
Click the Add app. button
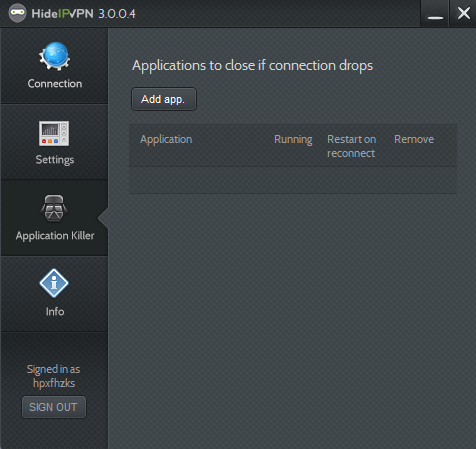pyautogui.click(x=164, y=99)
